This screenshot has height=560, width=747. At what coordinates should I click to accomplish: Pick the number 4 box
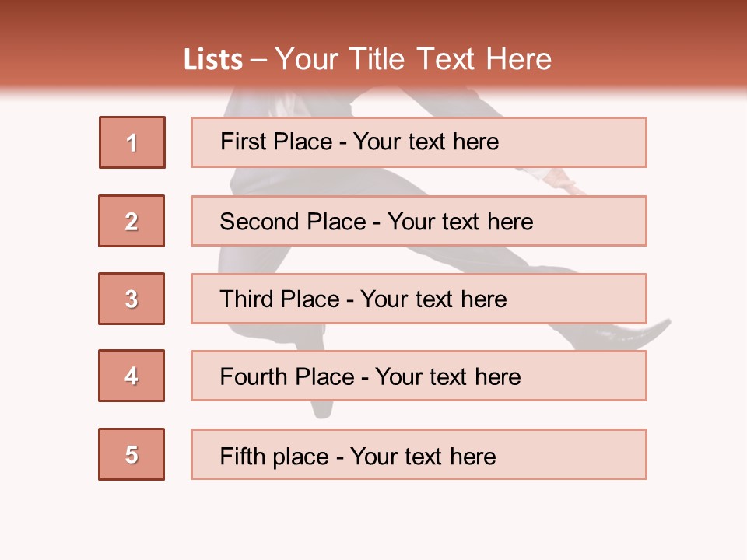click(x=132, y=376)
